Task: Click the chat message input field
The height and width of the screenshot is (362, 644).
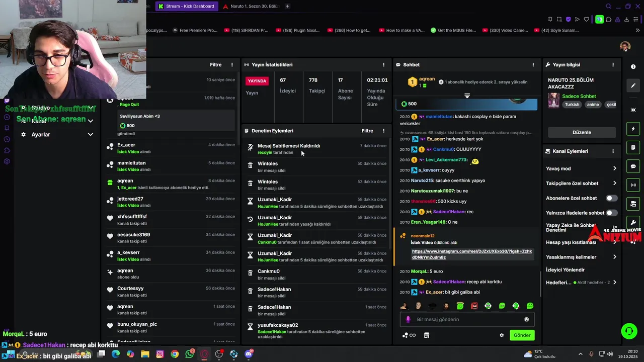Action: (x=467, y=319)
